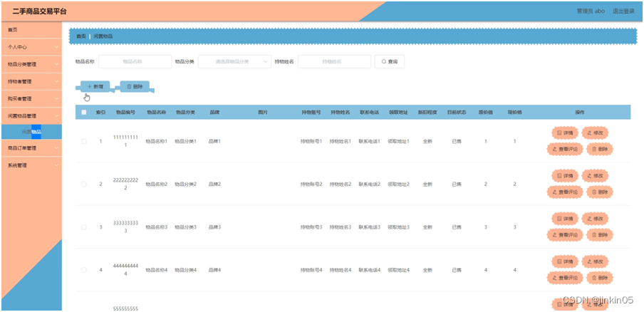
Task: Click 删除 in row 物品名称4
Action: [x=600, y=278]
